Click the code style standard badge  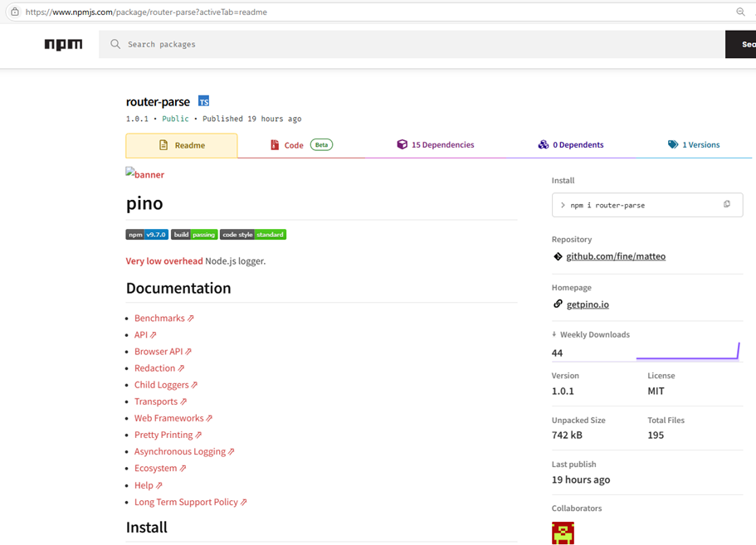(253, 235)
